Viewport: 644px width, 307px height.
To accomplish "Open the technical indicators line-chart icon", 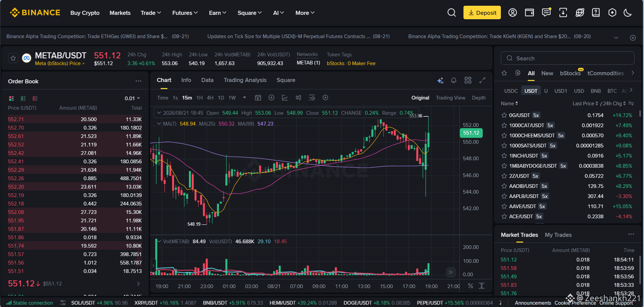I will pyautogui.click(x=285, y=97).
